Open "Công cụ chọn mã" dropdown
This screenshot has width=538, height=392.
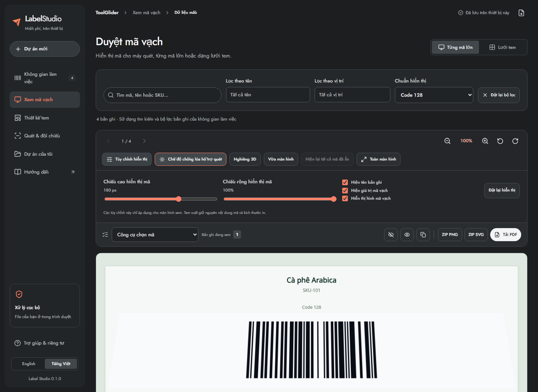click(x=155, y=234)
